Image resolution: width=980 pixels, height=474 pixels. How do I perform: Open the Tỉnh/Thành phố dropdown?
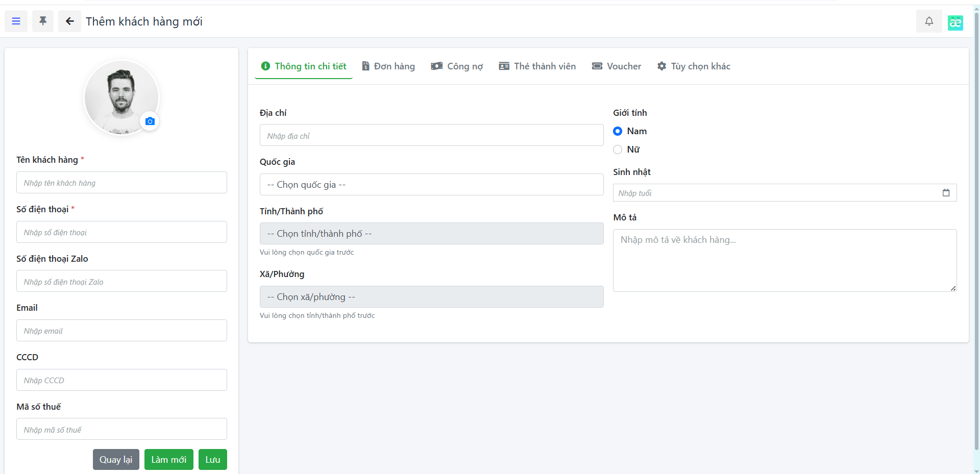(x=431, y=234)
